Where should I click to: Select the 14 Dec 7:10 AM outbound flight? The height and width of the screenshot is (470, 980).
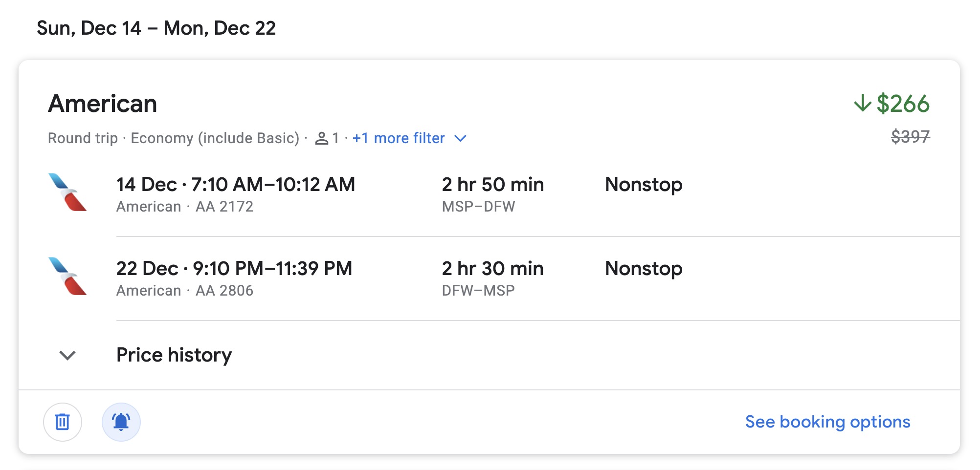coord(236,185)
